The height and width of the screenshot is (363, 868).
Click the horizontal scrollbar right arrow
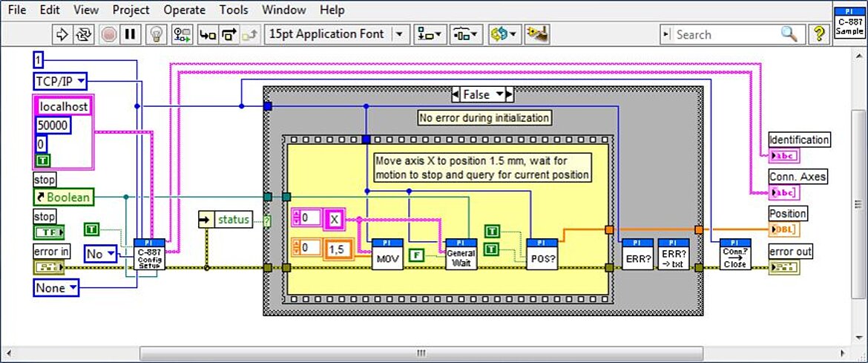coord(844,353)
